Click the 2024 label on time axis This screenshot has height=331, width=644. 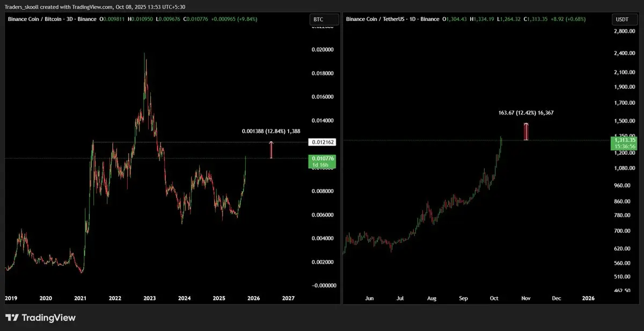click(184, 298)
